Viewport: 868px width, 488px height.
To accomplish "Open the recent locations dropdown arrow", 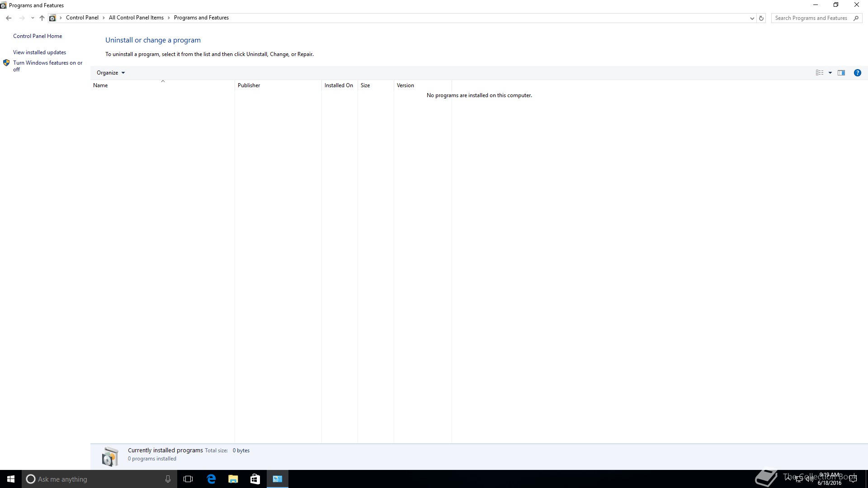I will point(33,18).
